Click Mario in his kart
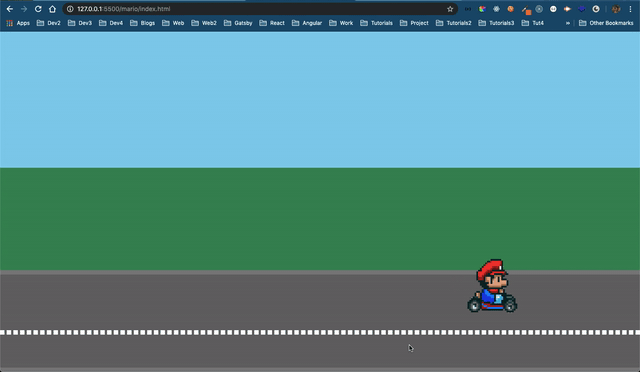The height and width of the screenshot is (372, 640). [492, 286]
